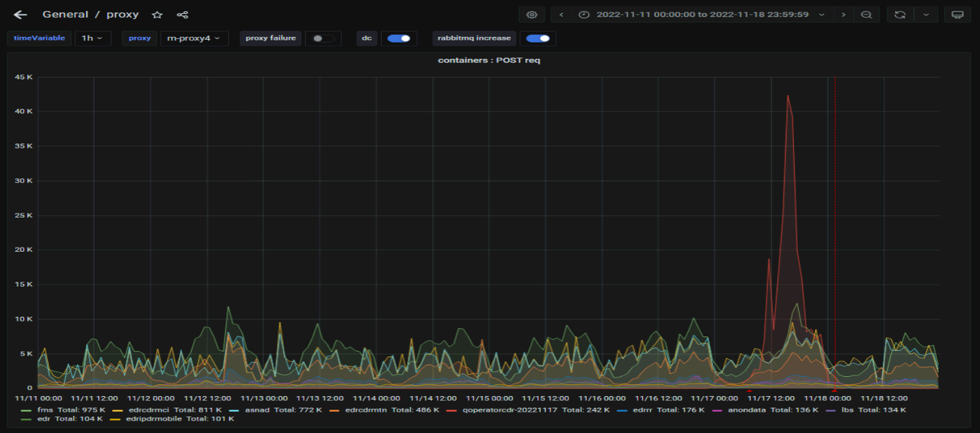Turn off the rabbitmq increase toggle
Image resolution: width=980 pixels, height=433 pixels.
click(538, 38)
